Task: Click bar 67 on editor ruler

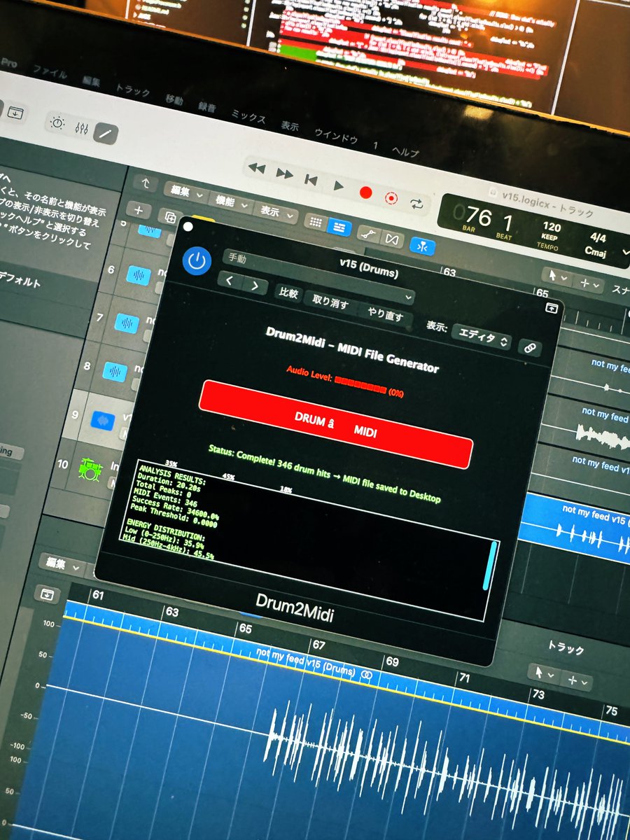Action: point(318,644)
